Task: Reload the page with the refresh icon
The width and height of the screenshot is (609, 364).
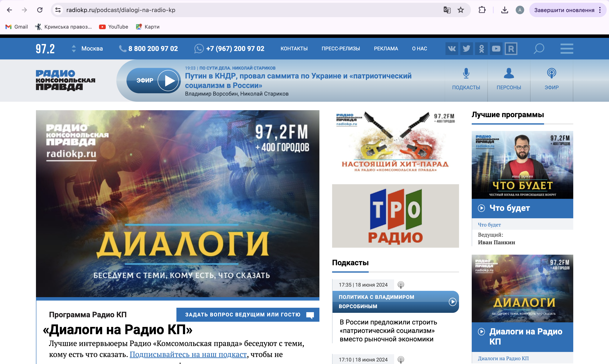Action: pos(40,10)
